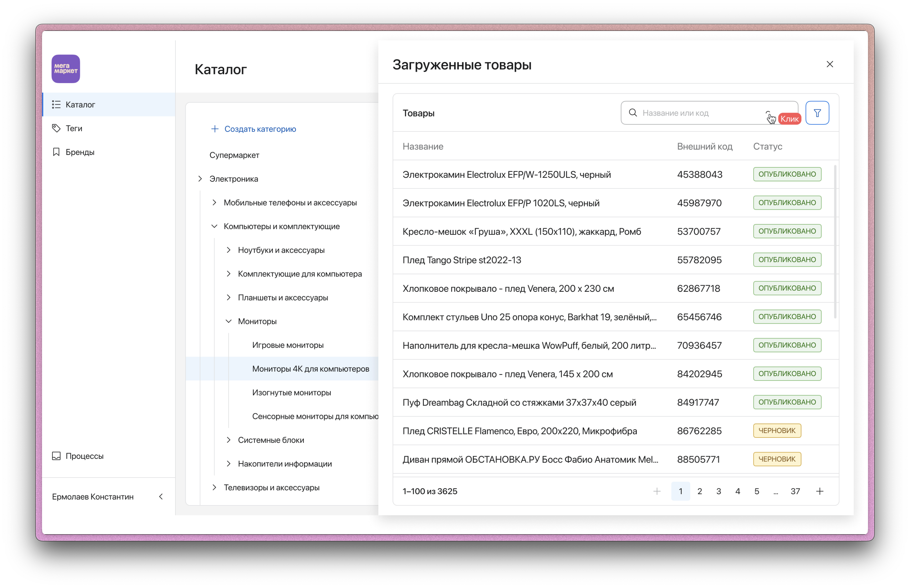Click the inbox icon for Процессы
Image resolution: width=910 pixels, height=588 pixels.
coord(56,456)
